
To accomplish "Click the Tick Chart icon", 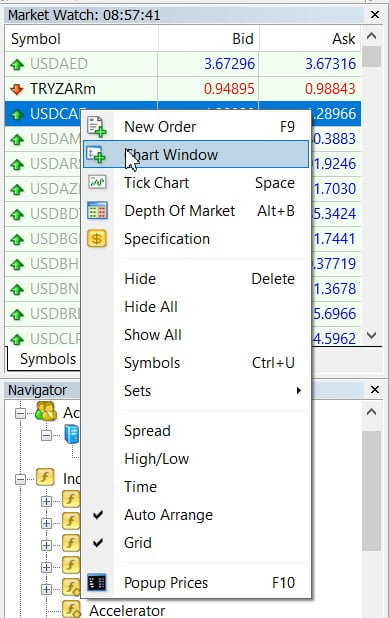I will [97, 182].
